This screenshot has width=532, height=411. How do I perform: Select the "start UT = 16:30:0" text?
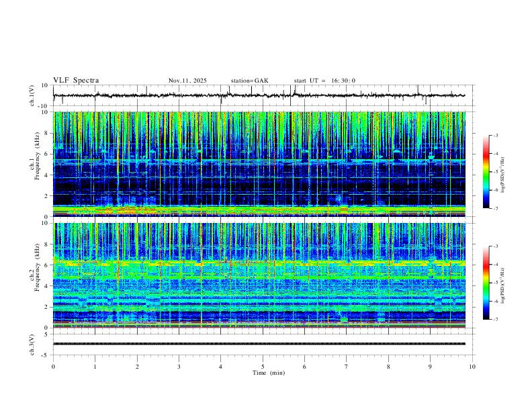tap(324, 81)
